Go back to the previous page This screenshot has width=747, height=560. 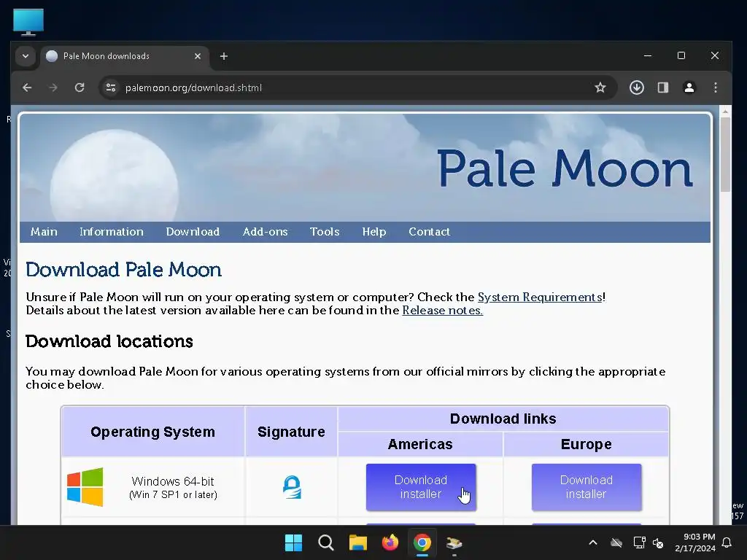pyautogui.click(x=27, y=87)
